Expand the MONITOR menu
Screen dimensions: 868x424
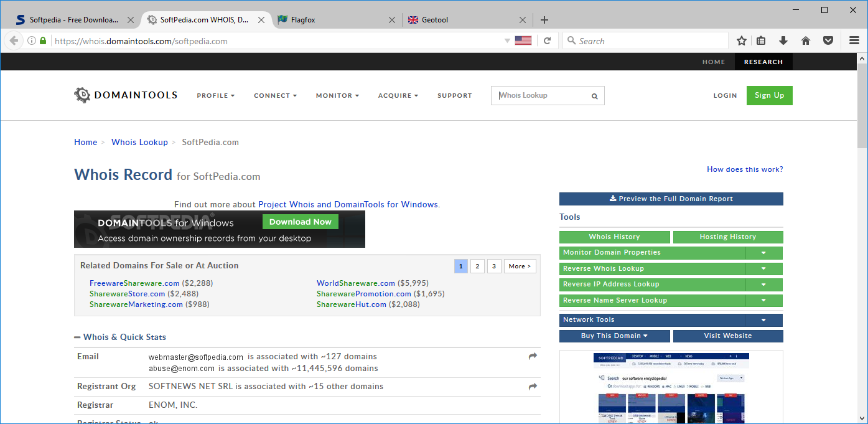point(337,95)
